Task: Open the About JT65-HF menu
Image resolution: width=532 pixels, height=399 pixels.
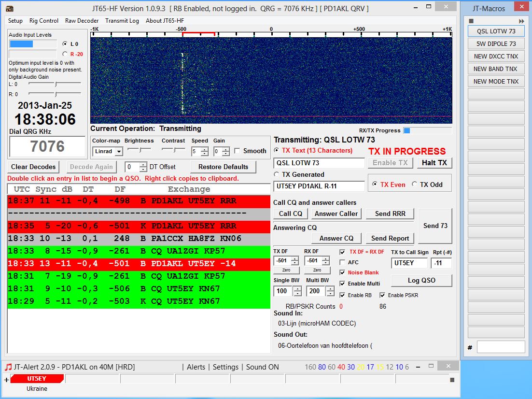Action: coord(165,21)
